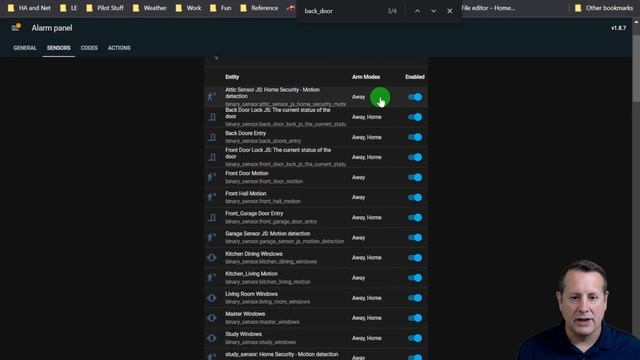
Task: Click window icon for Living Room Windows
Action: click(212, 298)
